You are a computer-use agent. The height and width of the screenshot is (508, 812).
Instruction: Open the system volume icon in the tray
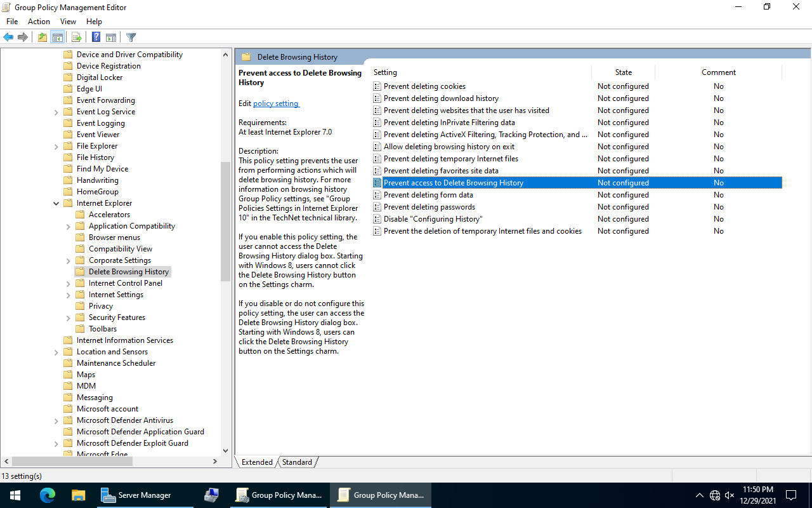pos(729,495)
